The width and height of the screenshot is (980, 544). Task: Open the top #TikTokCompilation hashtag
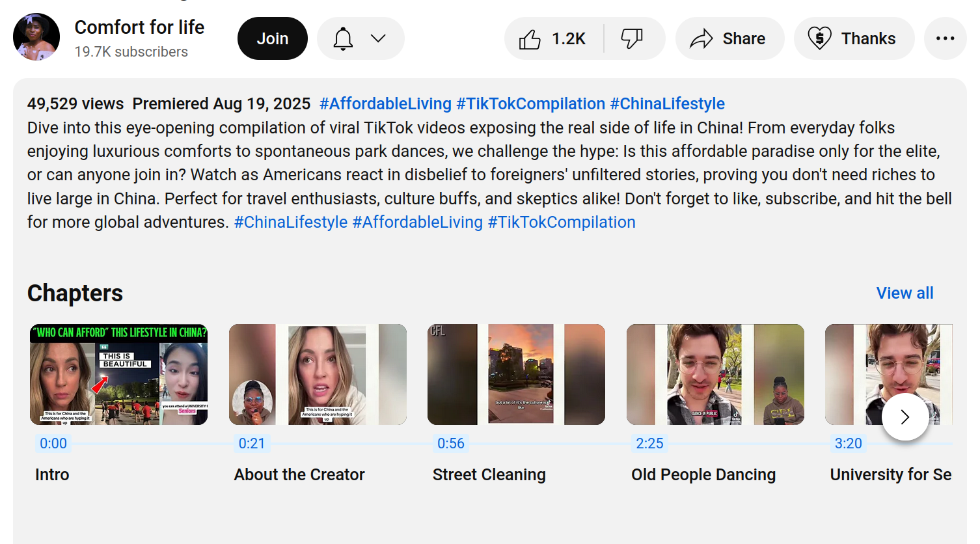[530, 103]
